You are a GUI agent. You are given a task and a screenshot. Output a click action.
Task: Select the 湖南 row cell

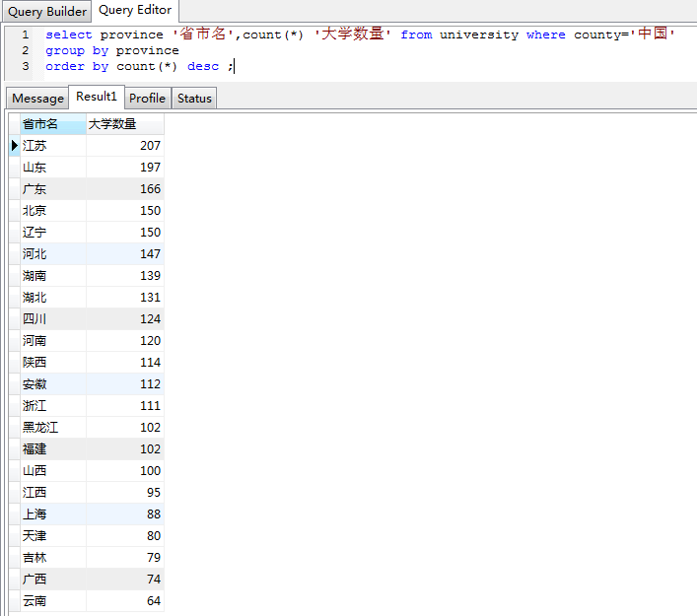tap(53, 276)
